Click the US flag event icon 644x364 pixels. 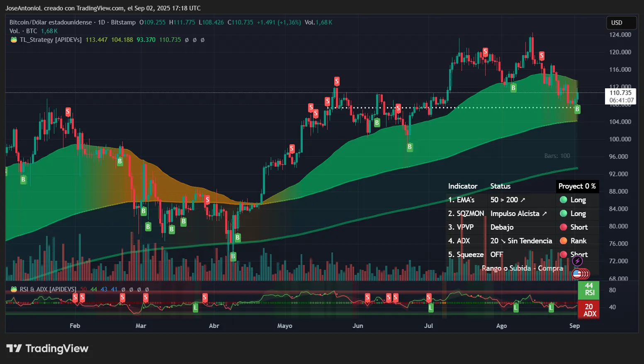pos(577,274)
